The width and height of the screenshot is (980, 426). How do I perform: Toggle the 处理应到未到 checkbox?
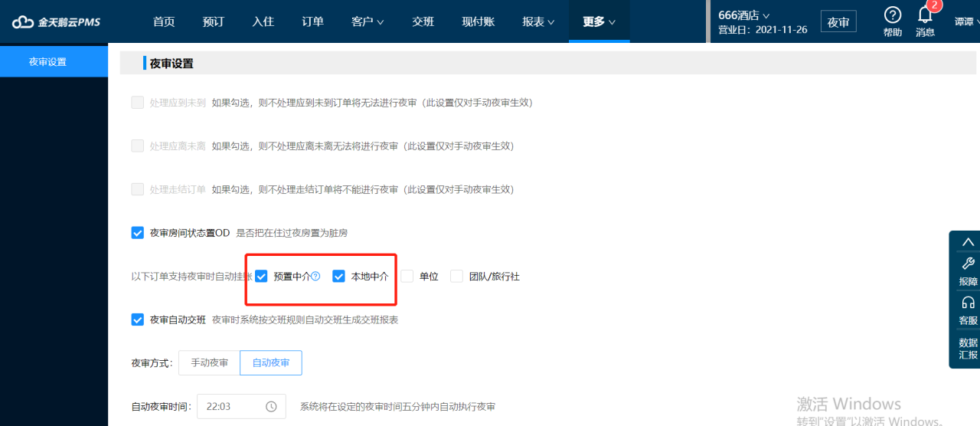click(138, 102)
